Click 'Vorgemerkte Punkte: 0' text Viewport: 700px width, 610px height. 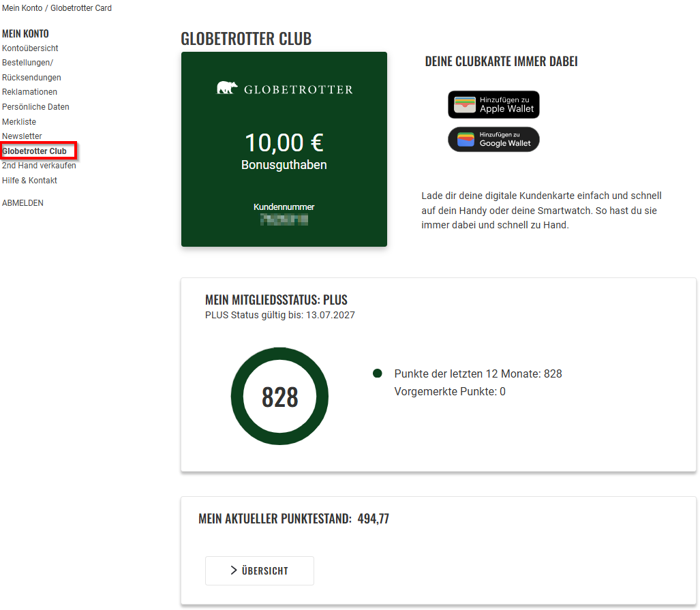click(450, 392)
